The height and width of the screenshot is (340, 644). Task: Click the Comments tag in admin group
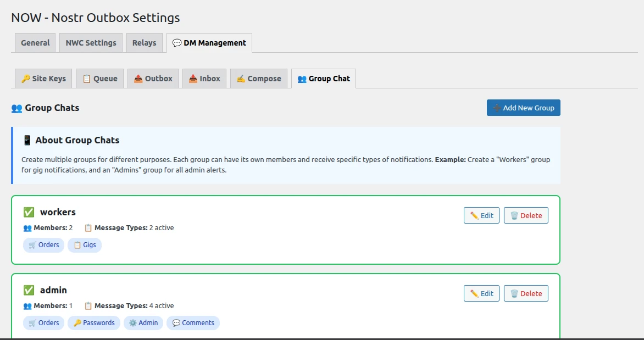pos(193,323)
